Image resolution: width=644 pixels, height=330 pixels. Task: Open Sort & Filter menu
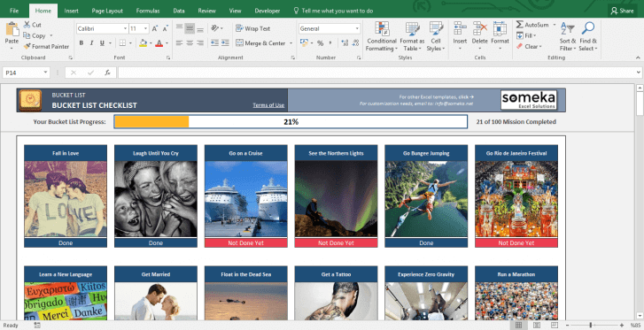click(568, 36)
